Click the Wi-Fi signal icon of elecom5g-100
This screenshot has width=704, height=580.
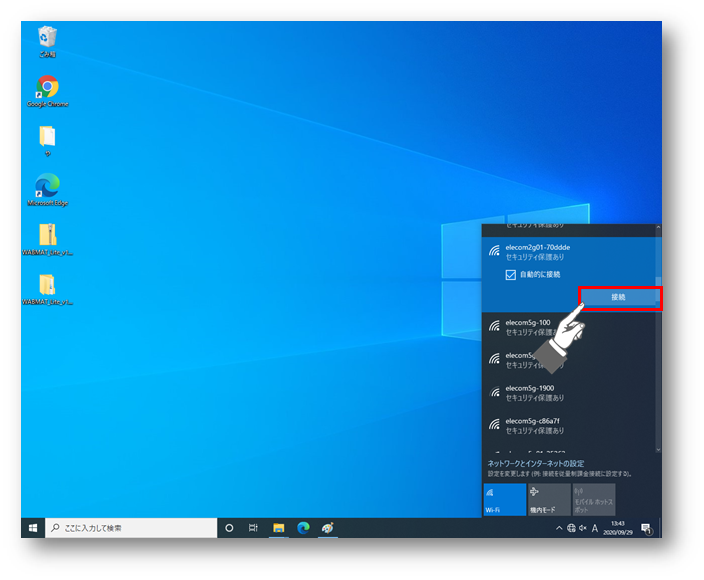coord(494,325)
